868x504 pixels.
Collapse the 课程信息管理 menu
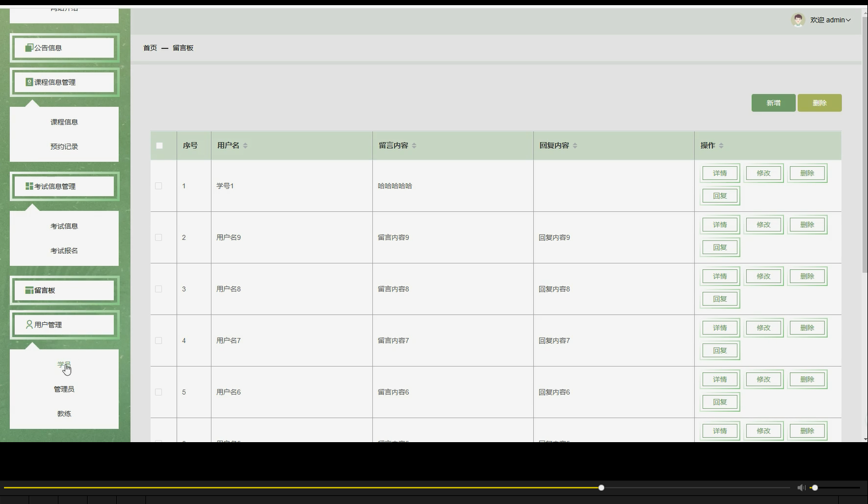(x=64, y=82)
